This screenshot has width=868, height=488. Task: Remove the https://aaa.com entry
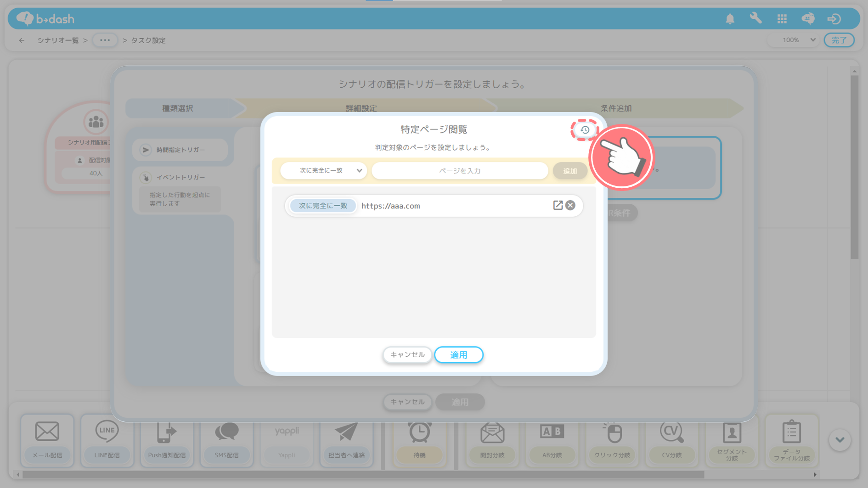click(x=570, y=205)
